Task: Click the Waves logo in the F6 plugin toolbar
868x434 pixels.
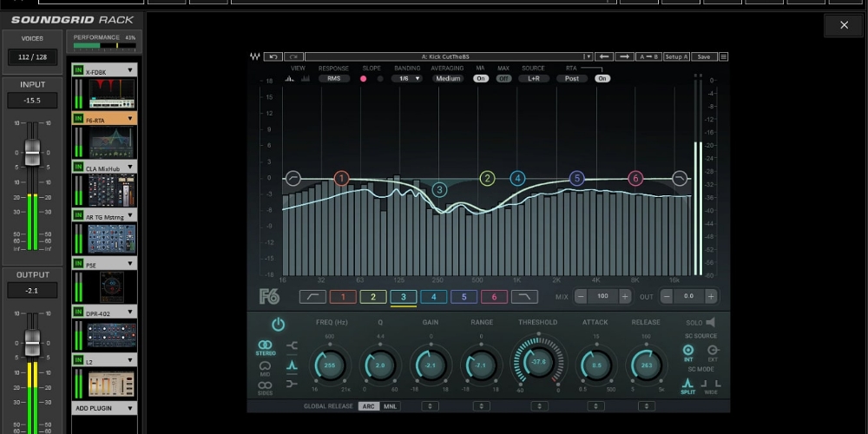Action: tap(254, 56)
